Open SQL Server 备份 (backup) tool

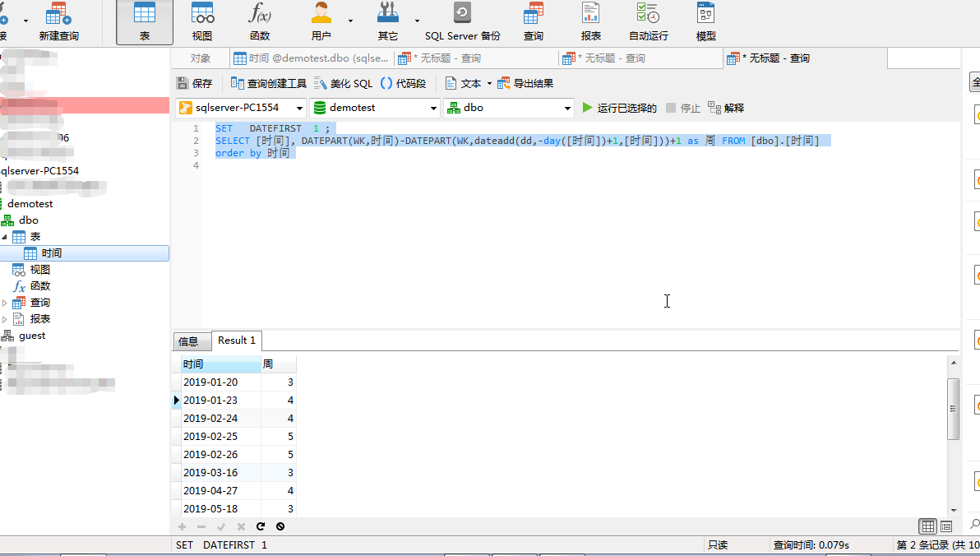pyautogui.click(x=462, y=22)
